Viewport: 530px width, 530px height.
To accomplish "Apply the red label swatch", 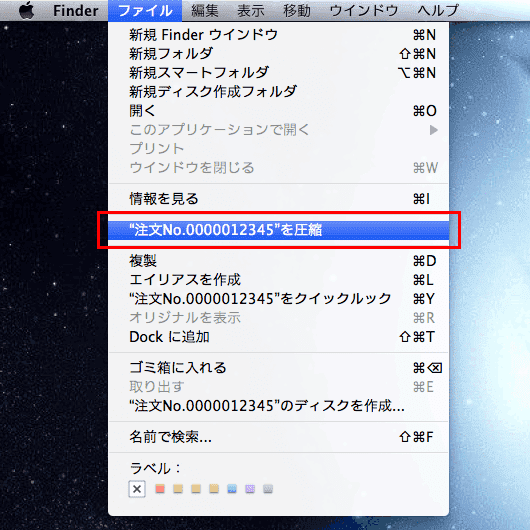I will point(160,489).
